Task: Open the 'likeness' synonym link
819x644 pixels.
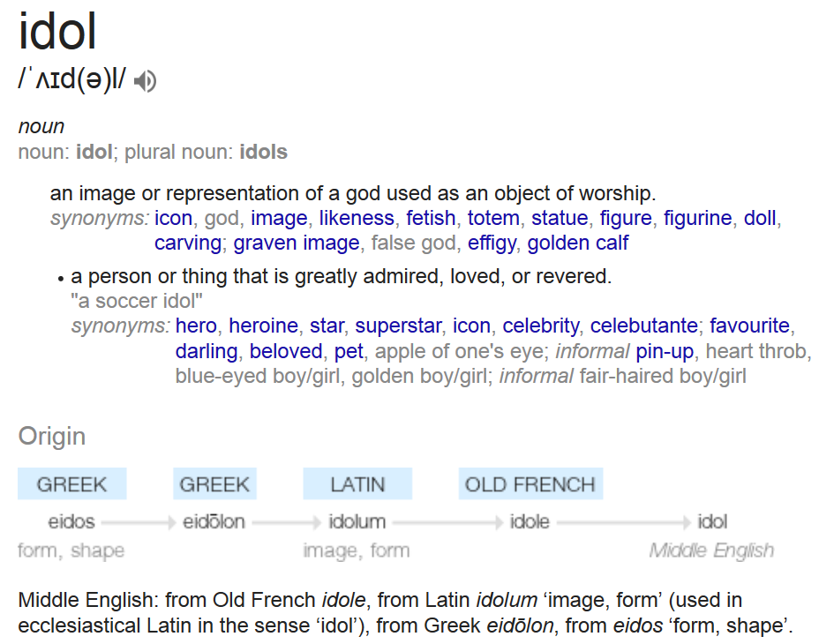Action: pos(357,218)
